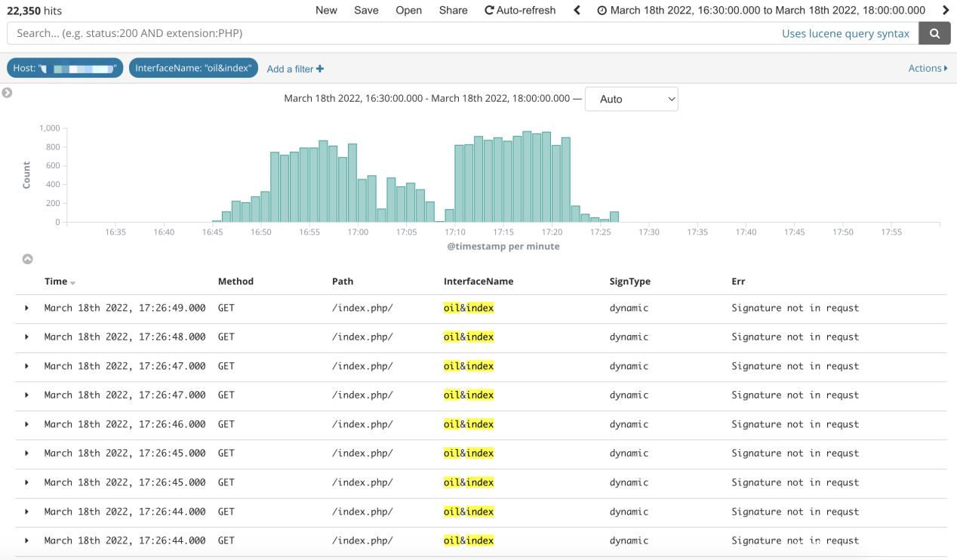This screenshot has width=957, height=560.
Task: Open the time range picker
Action: [x=761, y=11]
